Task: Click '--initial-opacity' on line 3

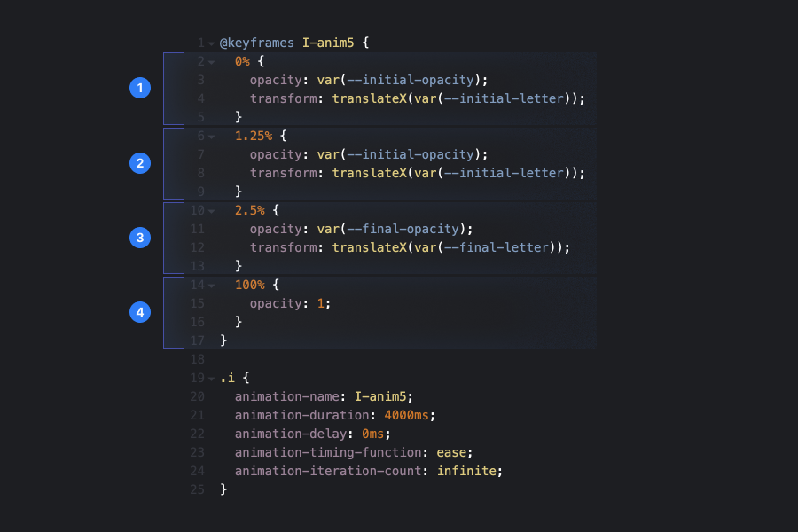Action: (x=411, y=80)
